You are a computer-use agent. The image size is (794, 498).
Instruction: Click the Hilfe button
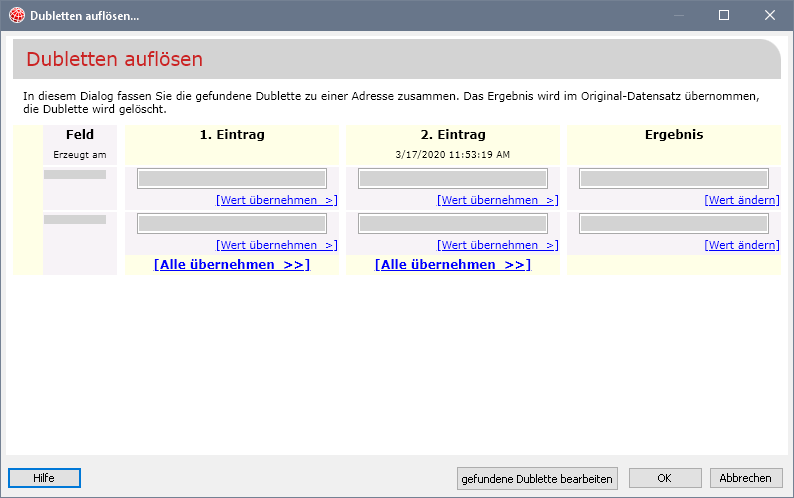(44, 478)
